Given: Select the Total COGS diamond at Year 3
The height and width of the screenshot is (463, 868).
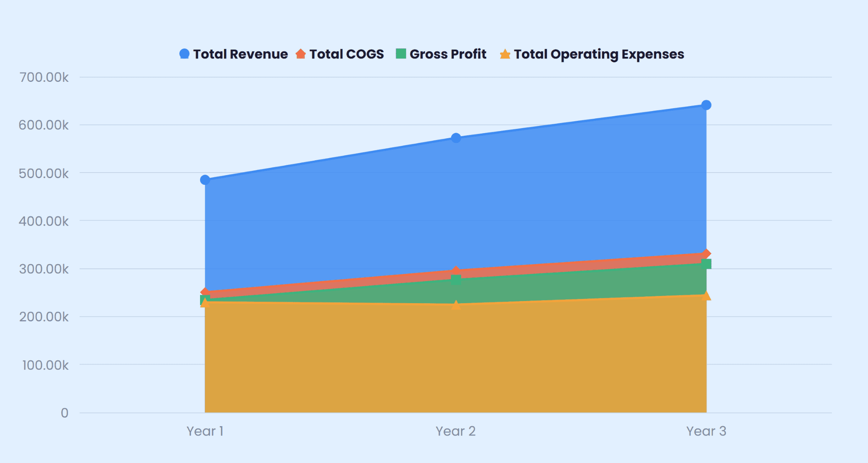Looking at the screenshot, I should pos(706,254).
